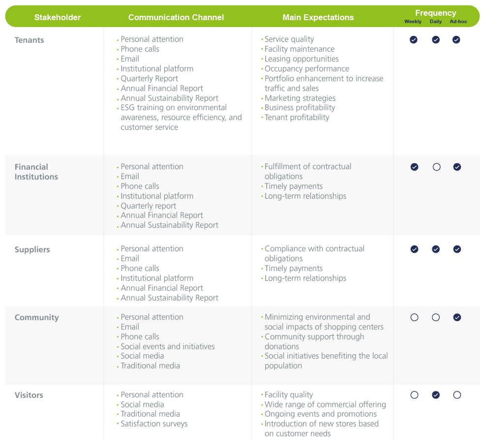Select the Communication Channel column header
Screen dimensions: 481x448
coord(176,17)
